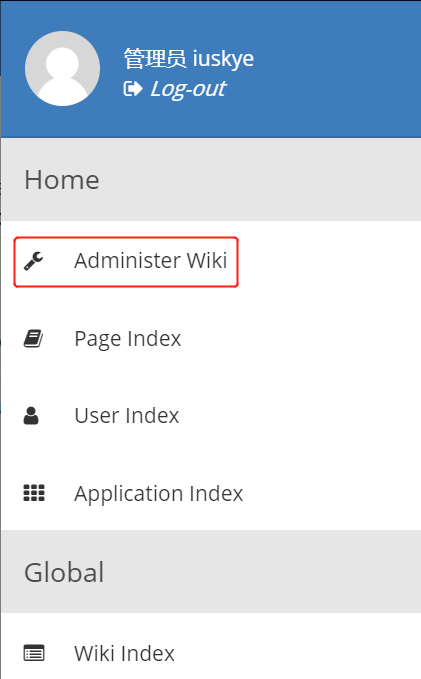Click the list icon beside Wiki Index
Image resolution: width=421 pixels, height=679 pixels.
34,653
